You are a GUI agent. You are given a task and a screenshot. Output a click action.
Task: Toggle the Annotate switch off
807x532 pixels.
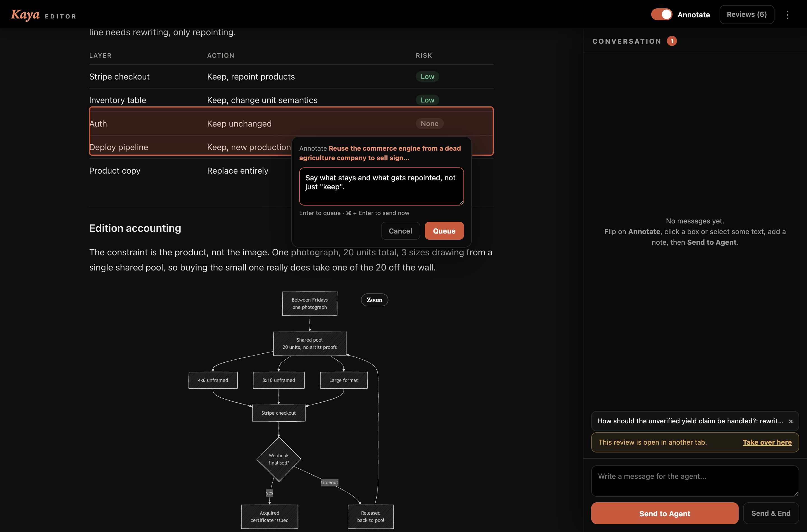click(x=661, y=15)
